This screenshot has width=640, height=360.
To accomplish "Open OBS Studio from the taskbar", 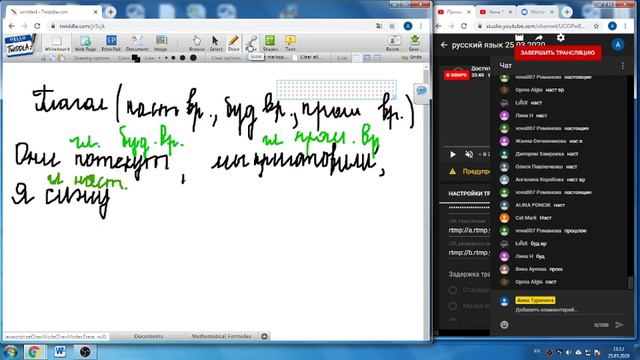I will pos(85,352).
